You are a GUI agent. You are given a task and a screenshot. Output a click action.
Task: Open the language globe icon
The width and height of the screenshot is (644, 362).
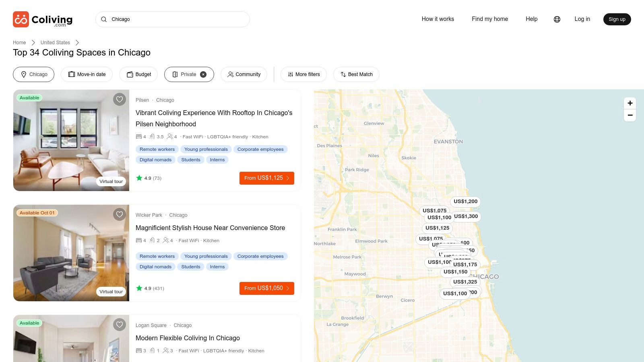click(x=557, y=19)
